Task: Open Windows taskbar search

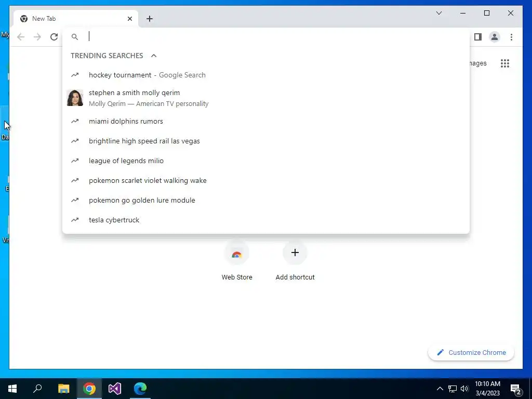Action: click(x=37, y=389)
